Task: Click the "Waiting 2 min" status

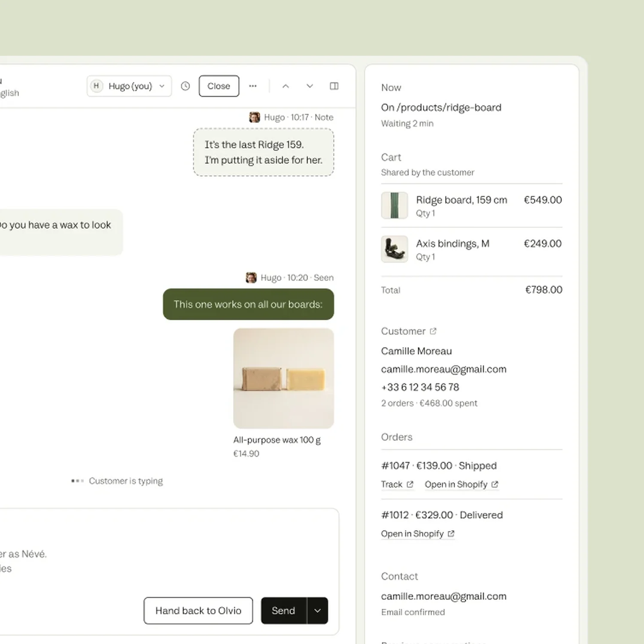Action: point(407,124)
